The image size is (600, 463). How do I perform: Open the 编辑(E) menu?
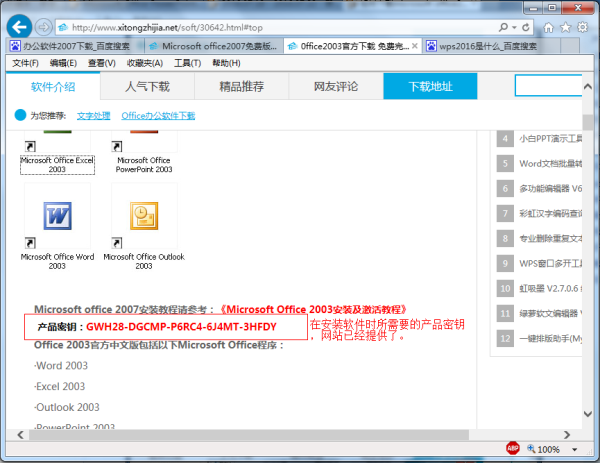point(63,63)
